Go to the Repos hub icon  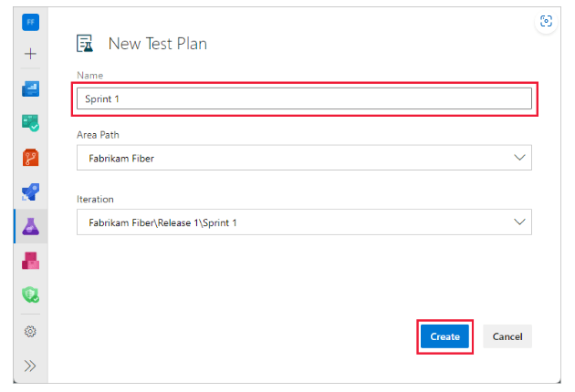click(30, 158)
